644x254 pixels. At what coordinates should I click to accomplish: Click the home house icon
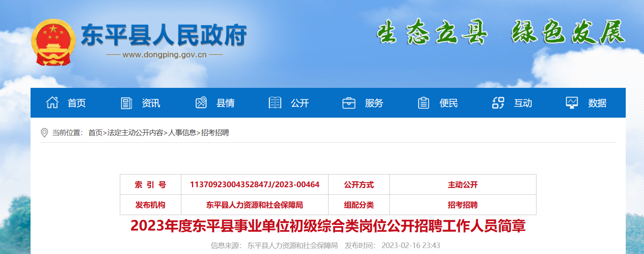(x=52, y=103)
